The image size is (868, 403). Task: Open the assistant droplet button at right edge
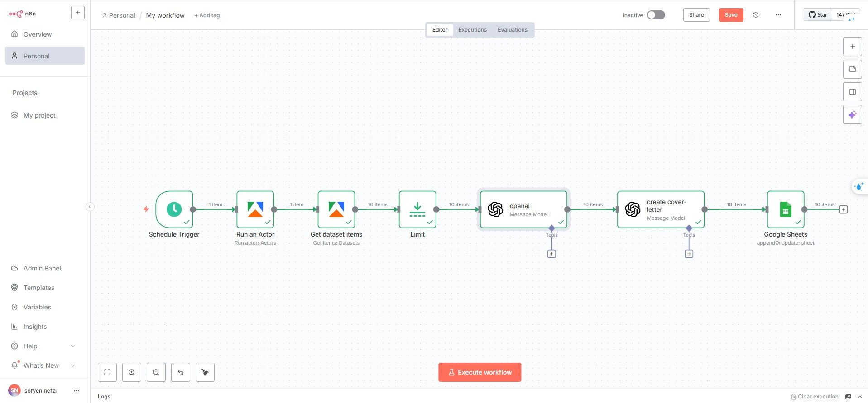click(859, 186)
